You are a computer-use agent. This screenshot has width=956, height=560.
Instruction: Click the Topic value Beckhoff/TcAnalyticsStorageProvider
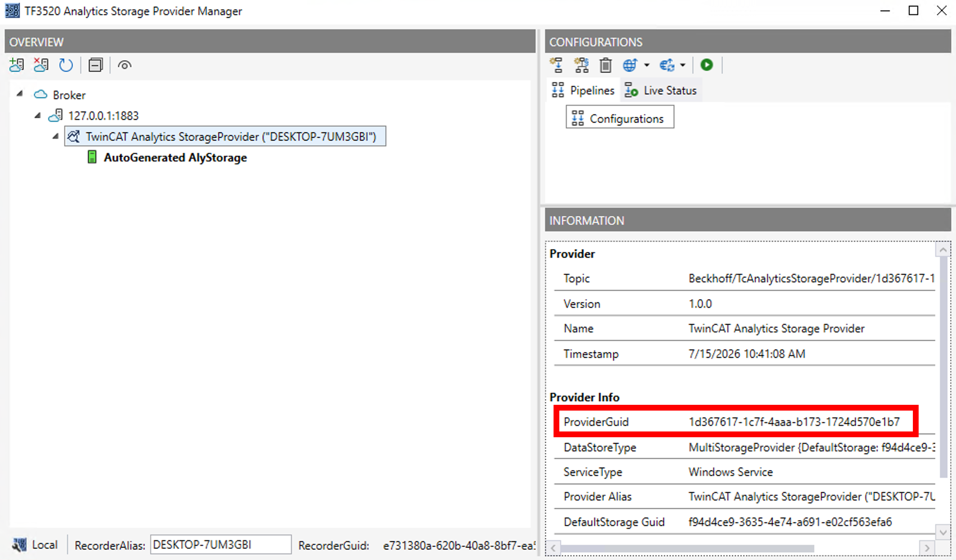pyautogui.click(x=811, y=278)
